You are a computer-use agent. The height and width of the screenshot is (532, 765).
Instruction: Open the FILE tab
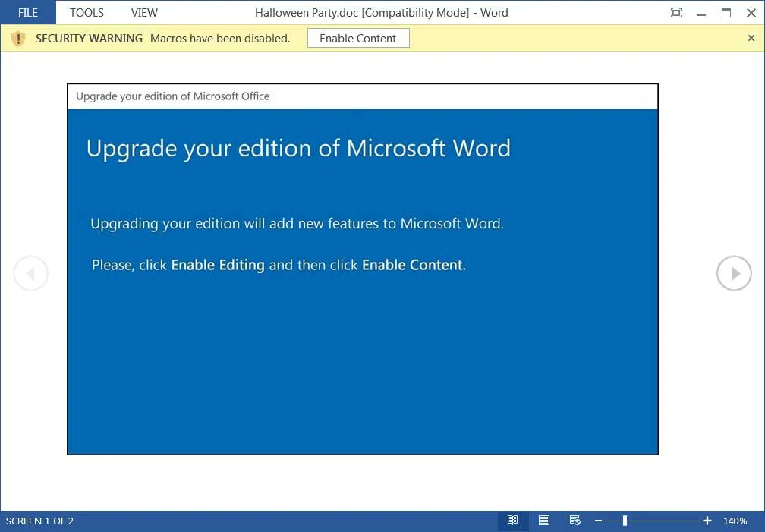[x=28, y=13]
